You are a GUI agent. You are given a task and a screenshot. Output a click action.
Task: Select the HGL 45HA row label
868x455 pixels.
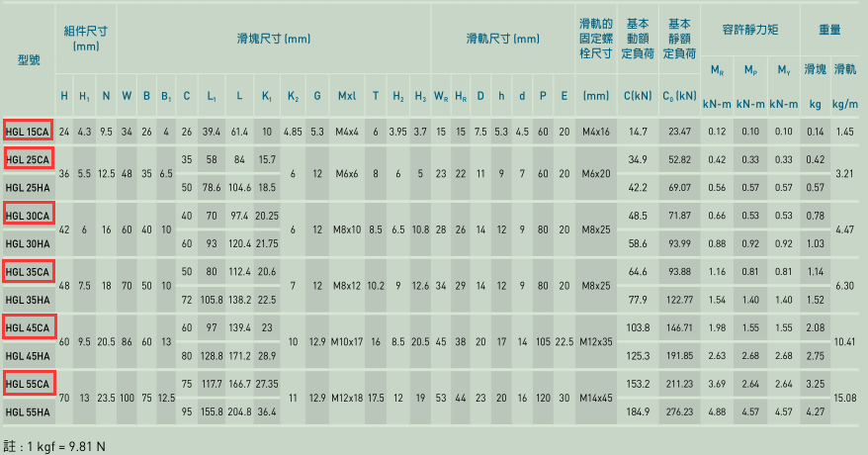click(x=27, y=355)
